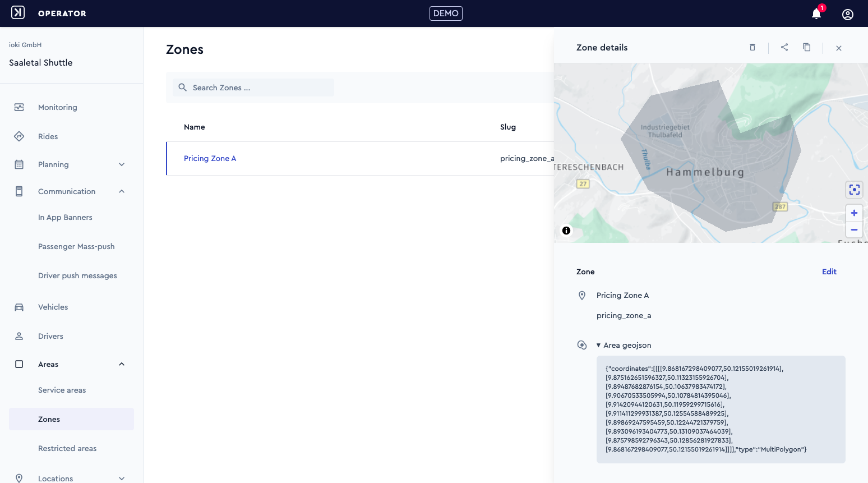Image resolution: width=868 pixels, height=483 pixels.
Task: Delete zone using trash icon
Action: [752, 48]
